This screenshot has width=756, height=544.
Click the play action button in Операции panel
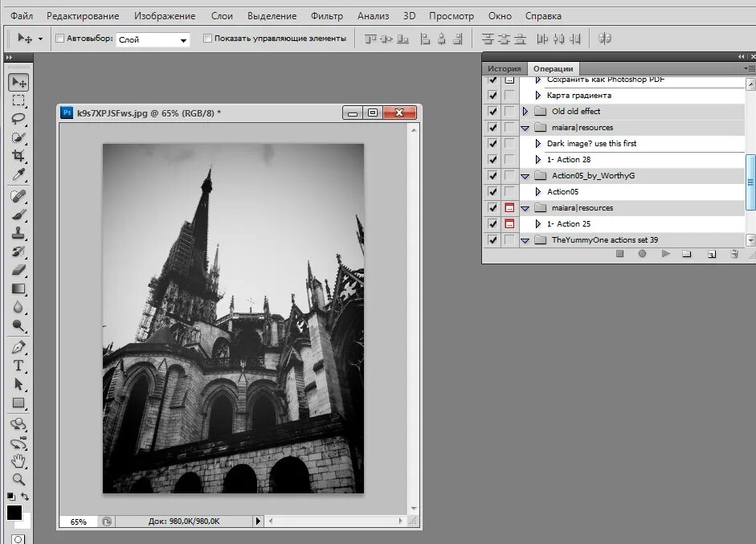[665, 254]
